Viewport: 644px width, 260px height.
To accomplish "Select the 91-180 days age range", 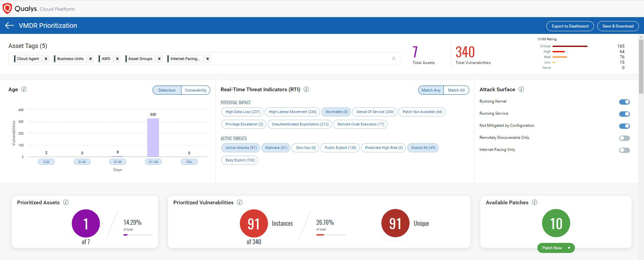I will click(x=153, y=162).
